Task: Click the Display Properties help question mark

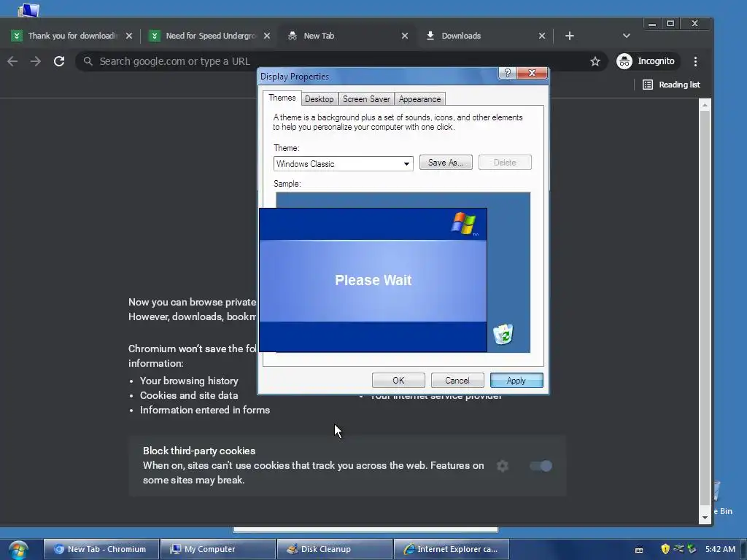Action: coord(508,73)
